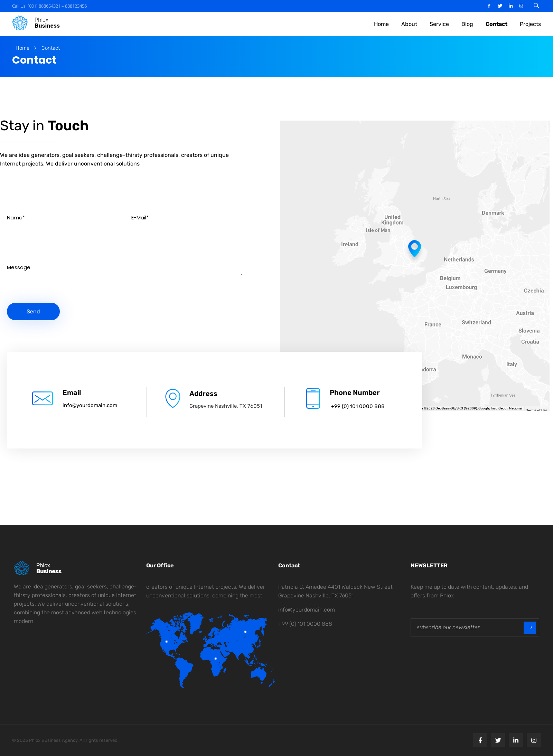Open the Service menu item
This screenshot has height=756, width=553.
(x=439, y=24)
